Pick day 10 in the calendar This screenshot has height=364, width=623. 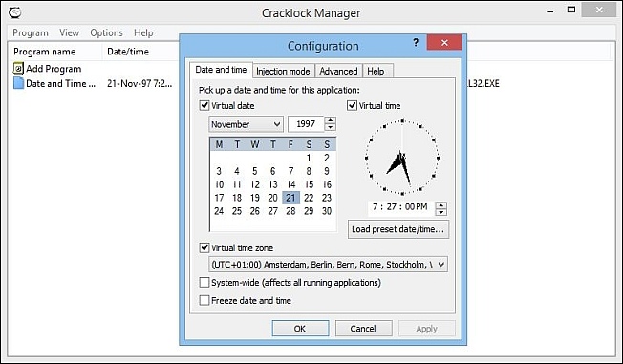pos(219,184)
